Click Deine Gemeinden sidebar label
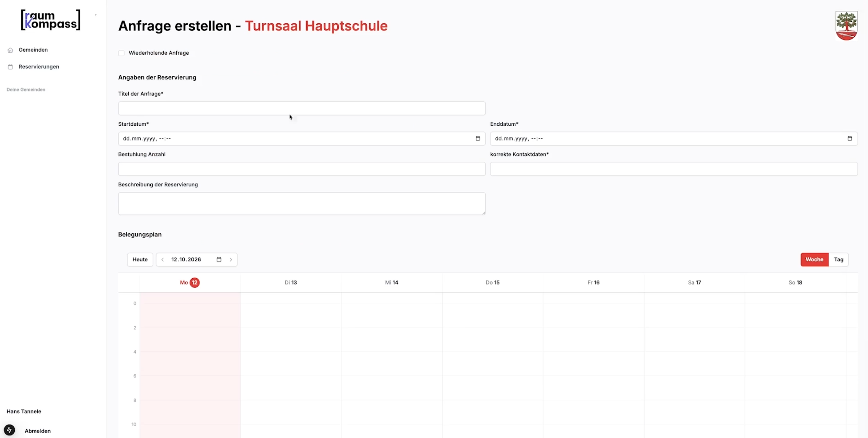This screenshot has height=438, width=868. click(x=26, y=90)
